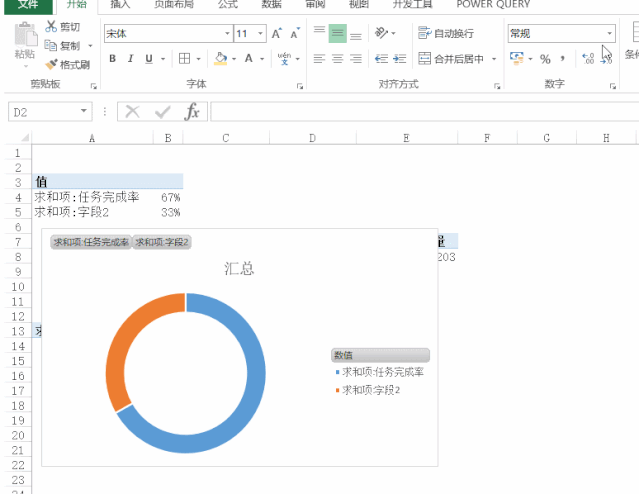Apply percent style formatting
This screenshot has height=494, width=639.
coord(545,59)
